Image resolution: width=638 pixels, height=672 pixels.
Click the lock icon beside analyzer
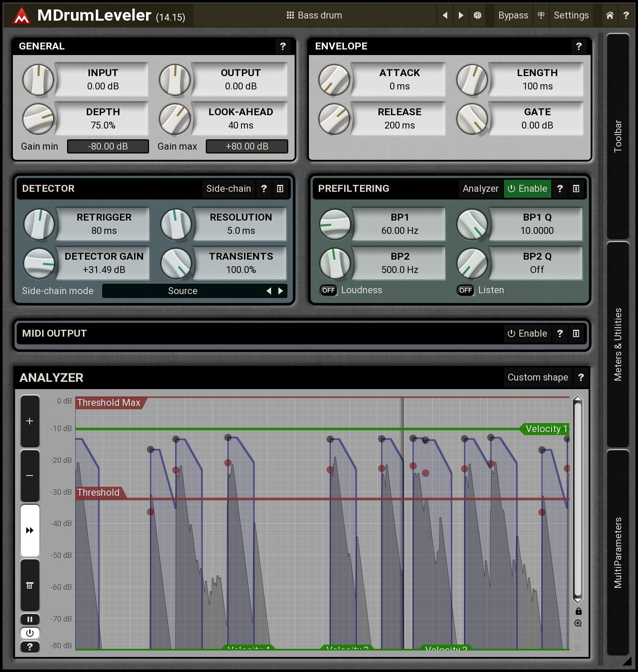click(578, 611)
